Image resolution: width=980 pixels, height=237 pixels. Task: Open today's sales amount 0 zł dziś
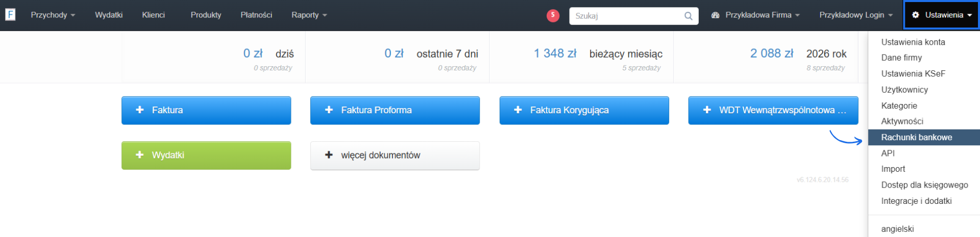point(253,53)
